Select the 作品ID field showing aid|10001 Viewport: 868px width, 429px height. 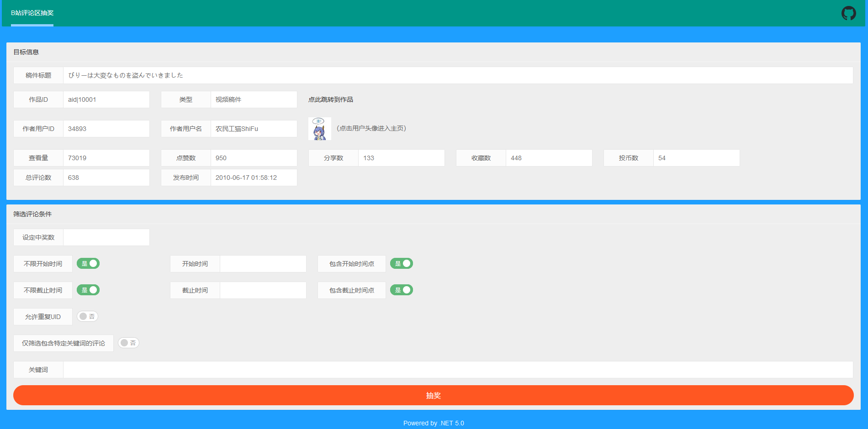tap(106, 99)
